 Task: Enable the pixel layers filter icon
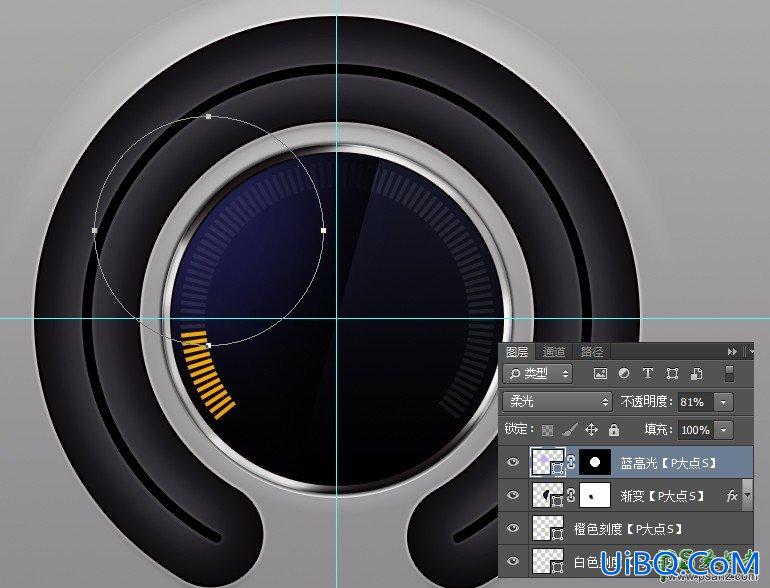[x=600, y=373]
